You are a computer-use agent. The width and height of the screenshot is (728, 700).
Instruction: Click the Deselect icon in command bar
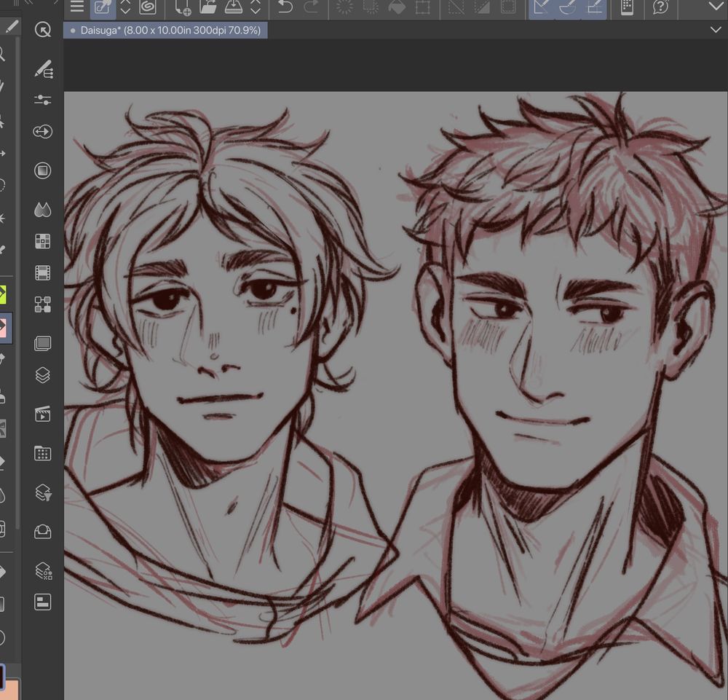point(456,7)
